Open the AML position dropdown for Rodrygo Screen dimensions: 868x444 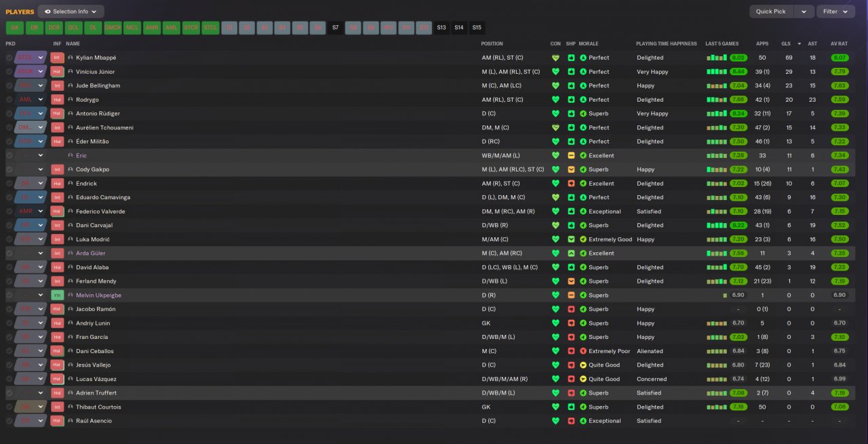(31, 100)
